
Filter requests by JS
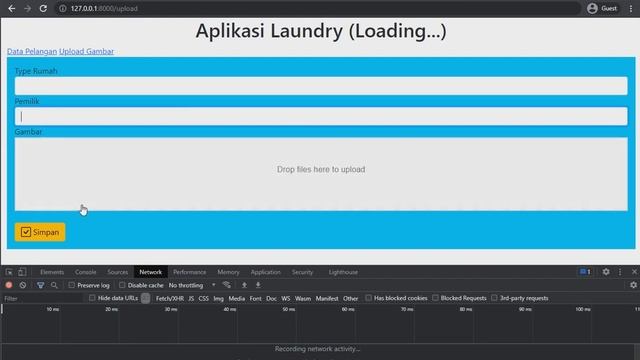pyautogui.click(x=191, y=298)
